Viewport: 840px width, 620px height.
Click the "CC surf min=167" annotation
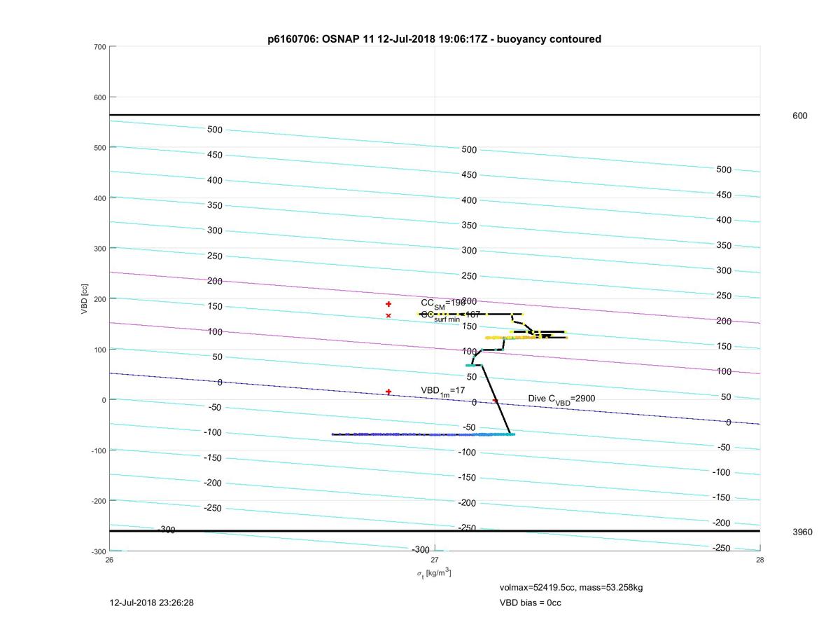[x=450, y=316]
